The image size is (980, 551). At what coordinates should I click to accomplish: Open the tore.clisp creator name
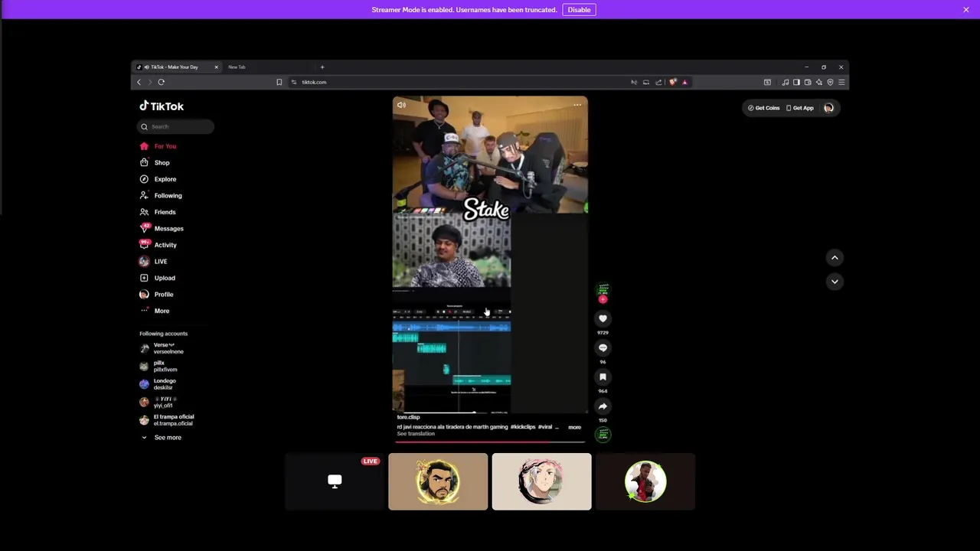(408, 417)
